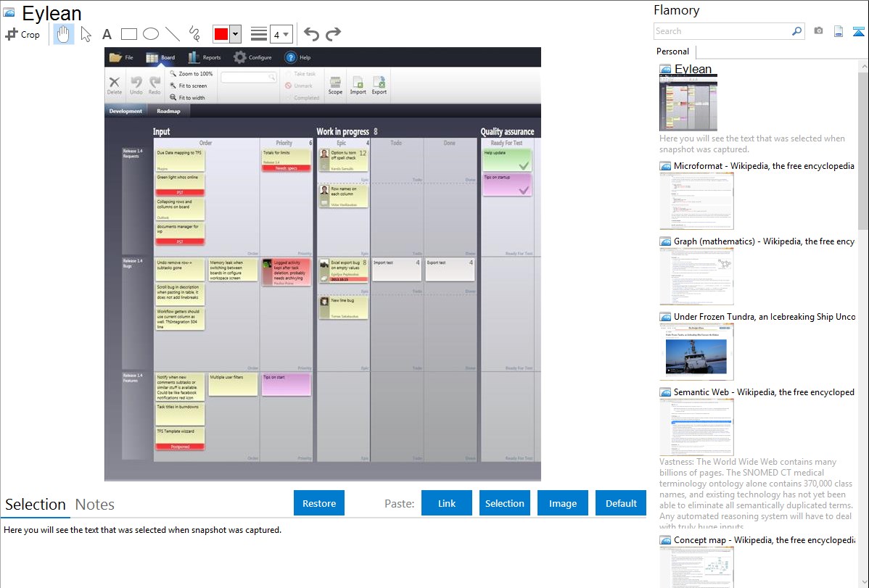The width and height of the screenshot is (869, 588).
Task: Open the Notes tab
Action: coord(95,505)
